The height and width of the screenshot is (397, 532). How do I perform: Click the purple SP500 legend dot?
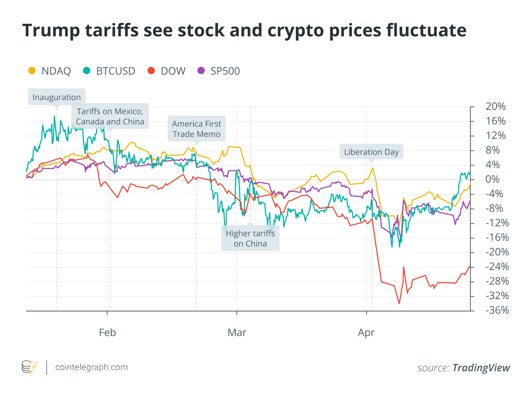[201, 71]
